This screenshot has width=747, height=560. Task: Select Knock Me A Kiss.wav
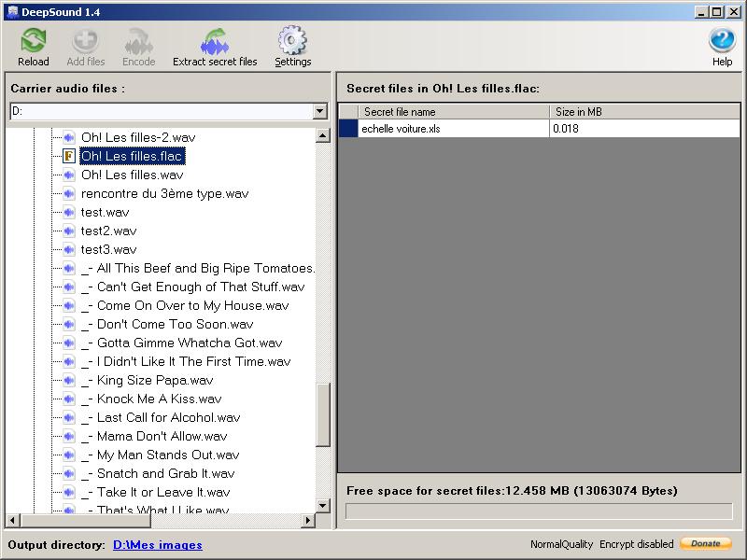[x=151, y=399]
